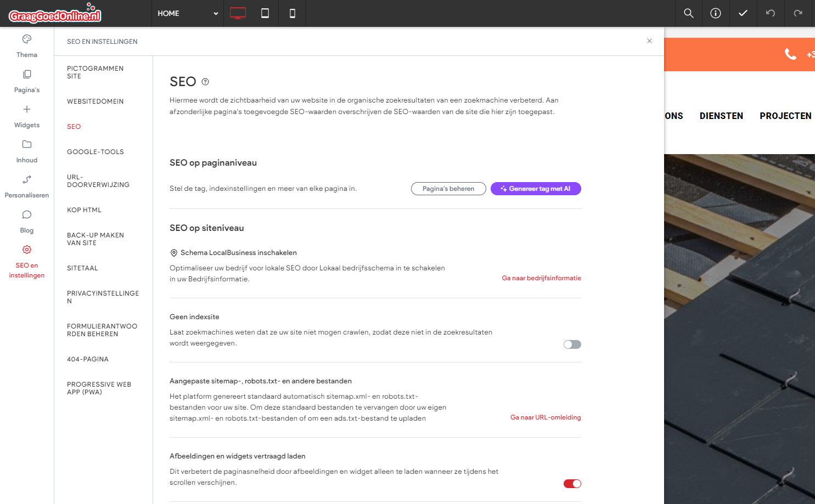Screen dimensions: 815x504
Task: Click the SEO en instellingen gear icon
Action: 27,250
